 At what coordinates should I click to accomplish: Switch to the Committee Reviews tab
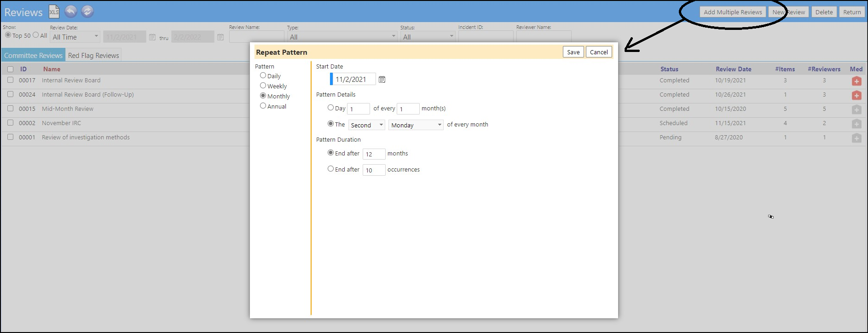33,55
